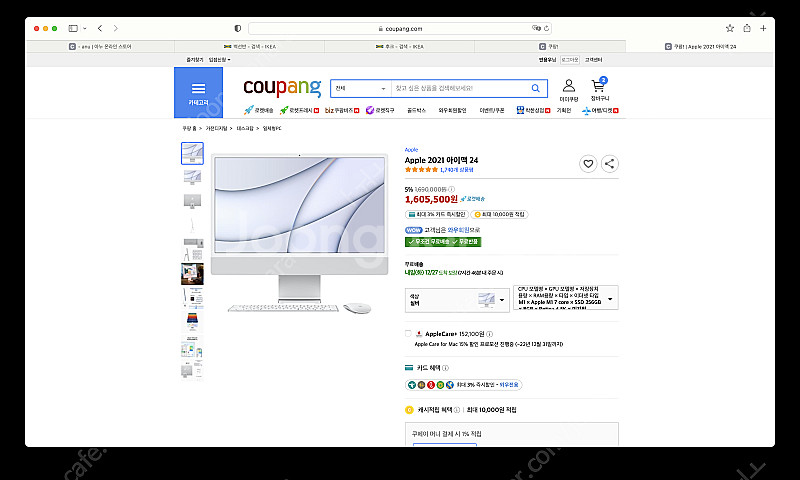Click the main iMac product image

(299, 234)
